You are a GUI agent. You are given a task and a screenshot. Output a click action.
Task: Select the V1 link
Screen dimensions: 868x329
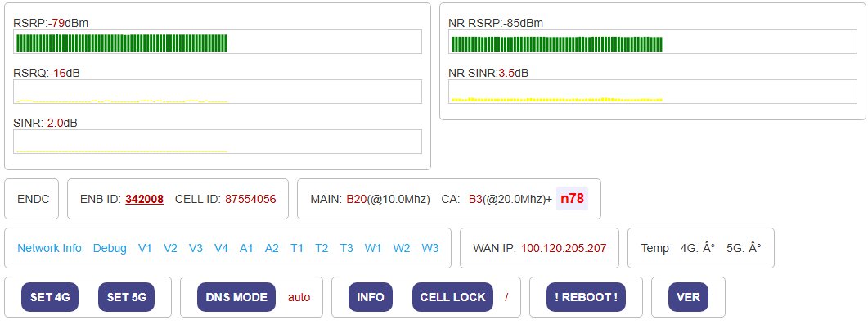(x=145, y=248)
